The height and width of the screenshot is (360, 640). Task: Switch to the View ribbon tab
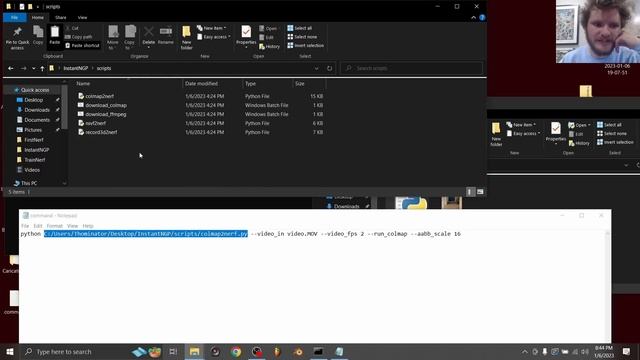point(82,18)
